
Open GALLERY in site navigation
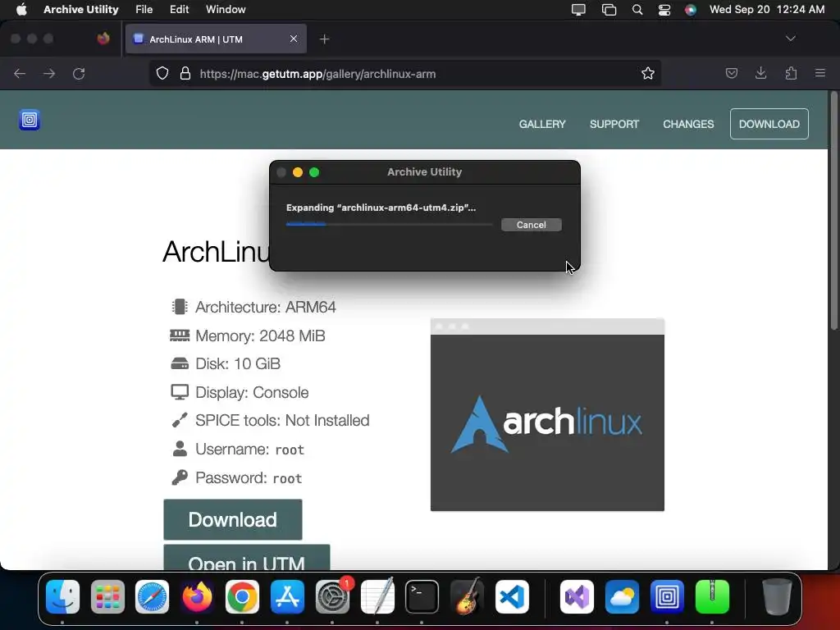pos(542,125)
